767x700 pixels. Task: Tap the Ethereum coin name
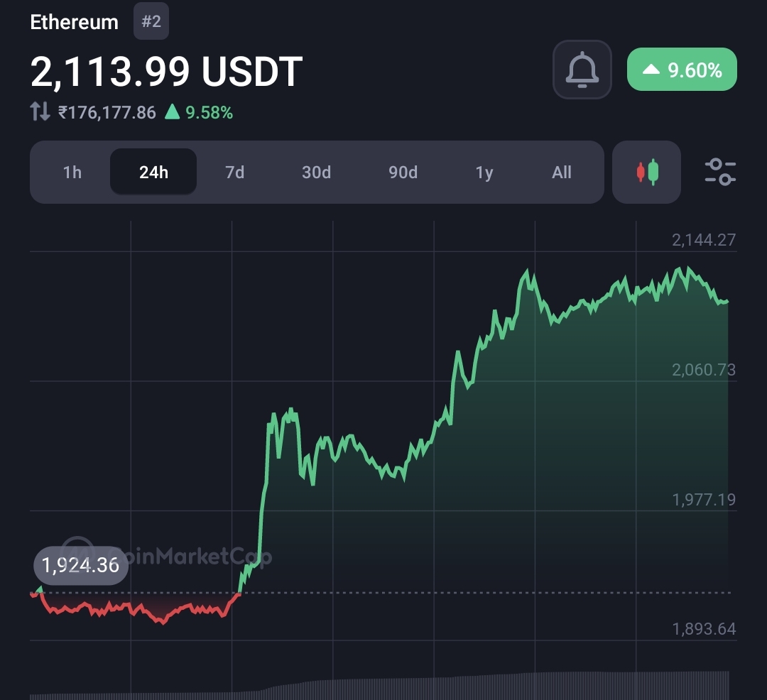point(74,22)
